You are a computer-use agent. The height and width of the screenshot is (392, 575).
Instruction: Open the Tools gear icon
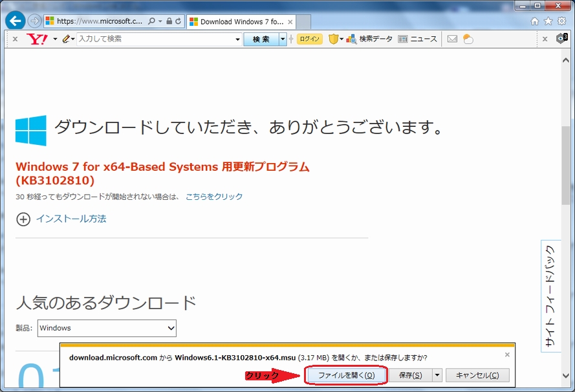pyautogui.click(x=562, y=21)
